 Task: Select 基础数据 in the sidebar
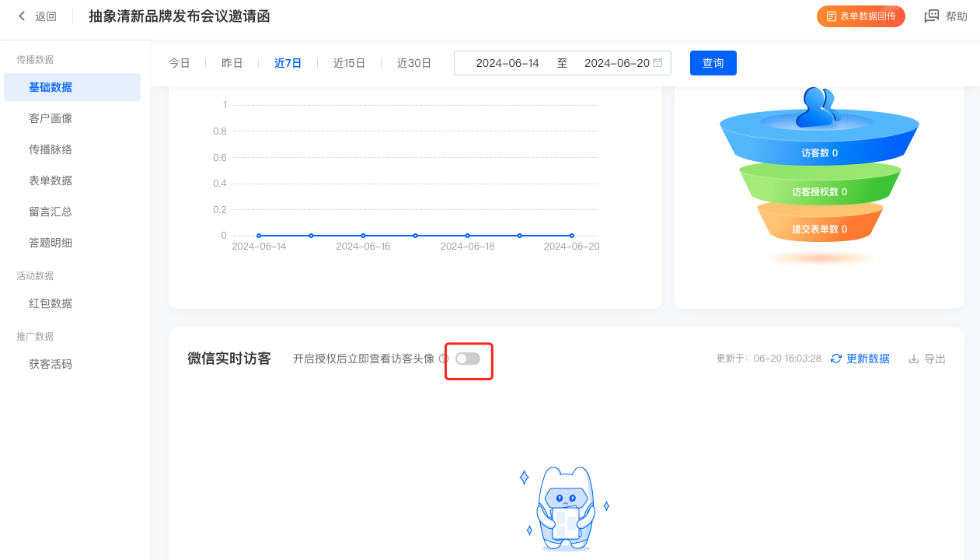(x=72, y=87)
